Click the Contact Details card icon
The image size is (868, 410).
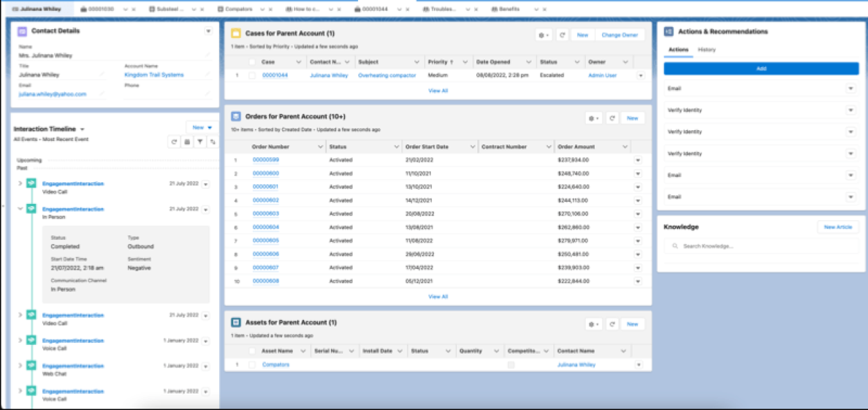22,31
